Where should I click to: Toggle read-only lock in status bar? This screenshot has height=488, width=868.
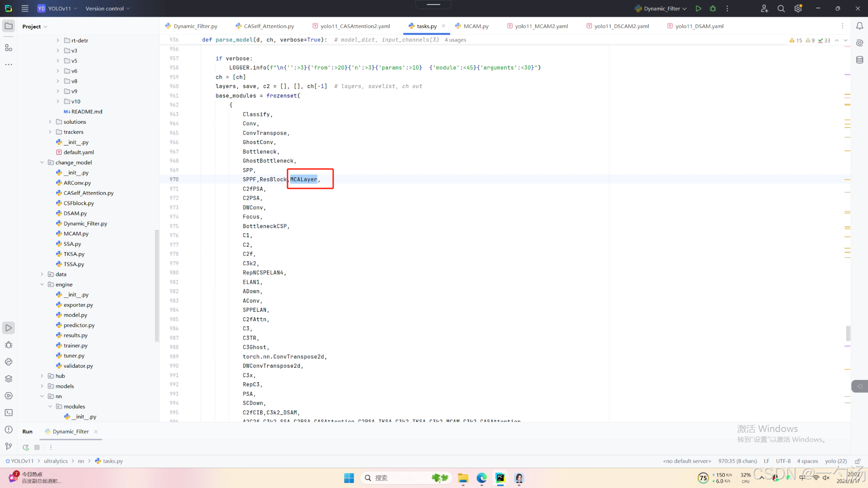857,461
